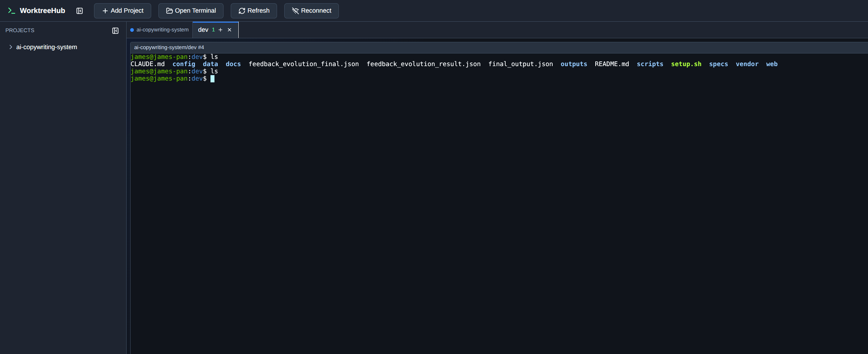The height and width of the screenshot is (354, 868).
Task: Add a new terminal with the plus icon on the dev tab
Action: click(x=221, y=30)
